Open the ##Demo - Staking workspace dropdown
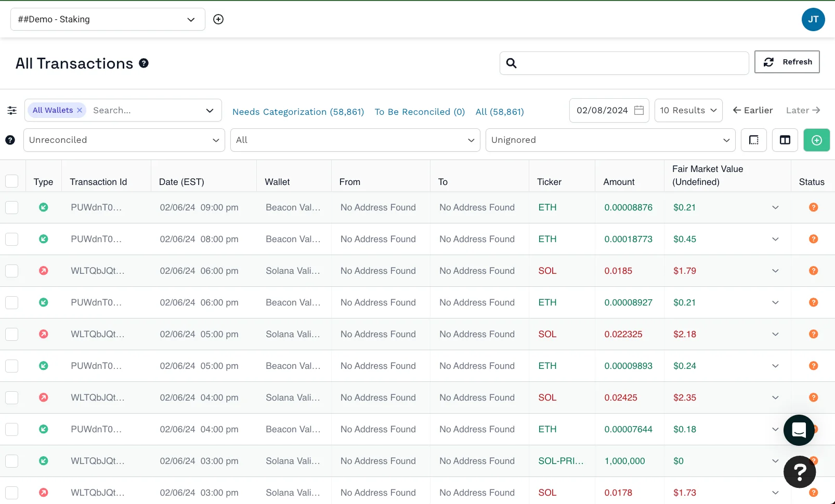Screen dimensions: 835x504 (108, 19)
